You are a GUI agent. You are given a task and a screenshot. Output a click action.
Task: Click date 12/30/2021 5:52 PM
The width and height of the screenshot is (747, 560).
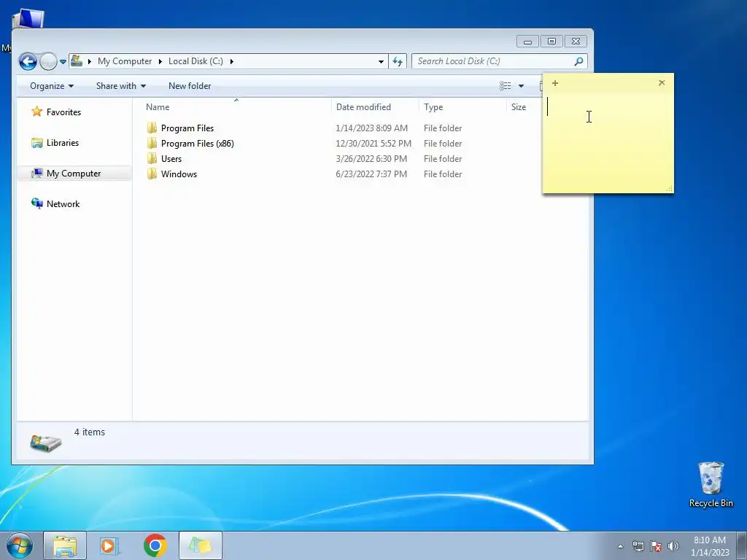(373, 144)
